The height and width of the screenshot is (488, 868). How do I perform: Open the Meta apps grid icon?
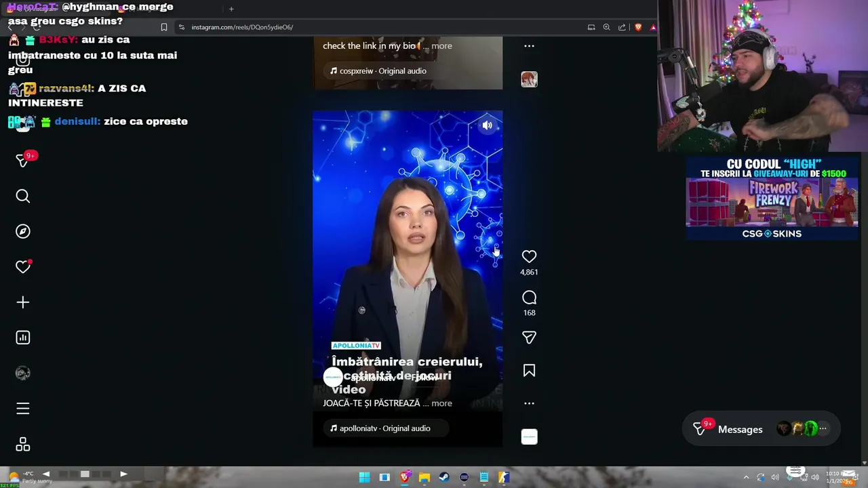click(23, 445)
